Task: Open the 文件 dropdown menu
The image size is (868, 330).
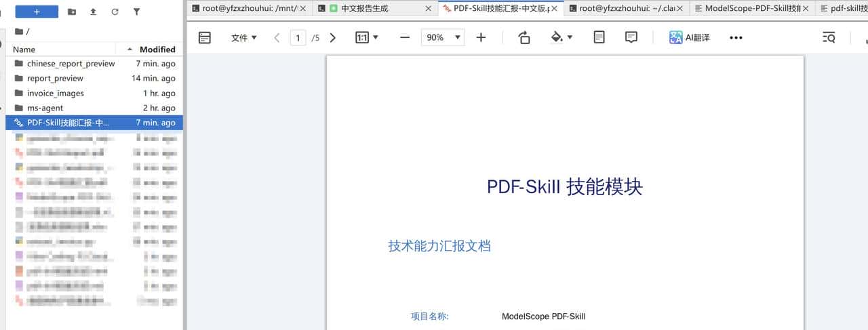Action: pos(244,38)
